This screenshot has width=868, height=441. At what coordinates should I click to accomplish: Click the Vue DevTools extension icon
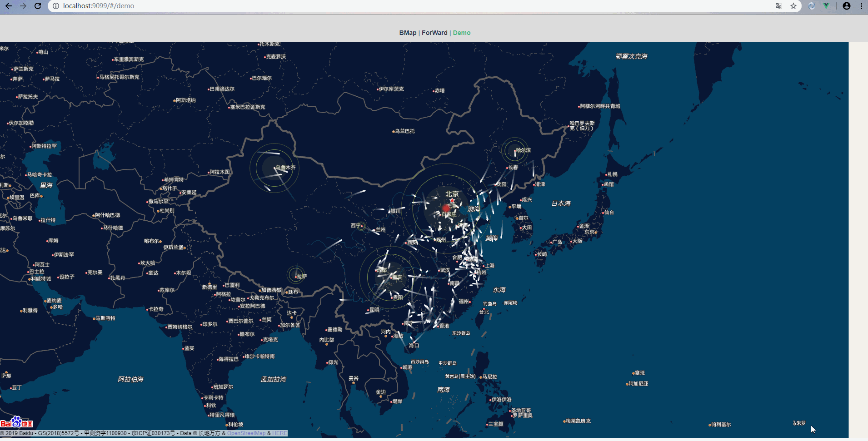[827, 6]
